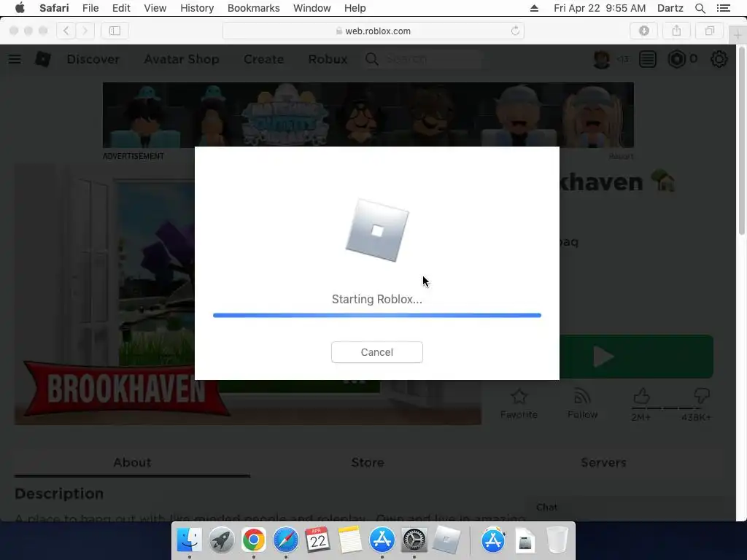Open Google Chrome from the Dock
Screen dimensions: 747x560
pyautogui.click(x=253, y=540)
